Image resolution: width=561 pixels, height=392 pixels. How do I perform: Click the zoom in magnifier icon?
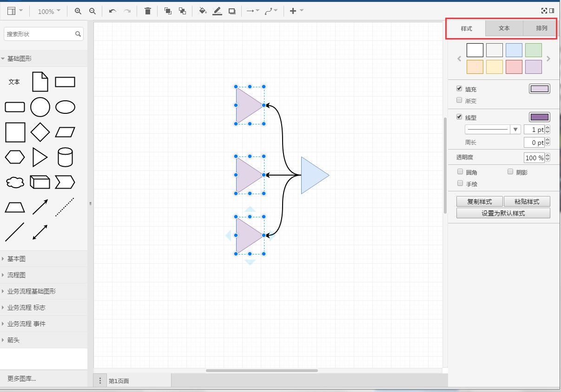point(78,11)
